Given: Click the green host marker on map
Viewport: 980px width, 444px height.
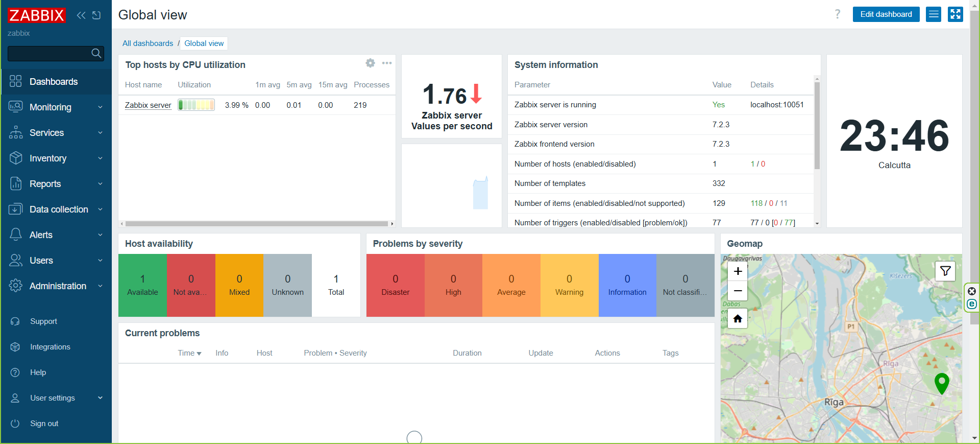Looking at the screenshot, I should tap(942, 383).
